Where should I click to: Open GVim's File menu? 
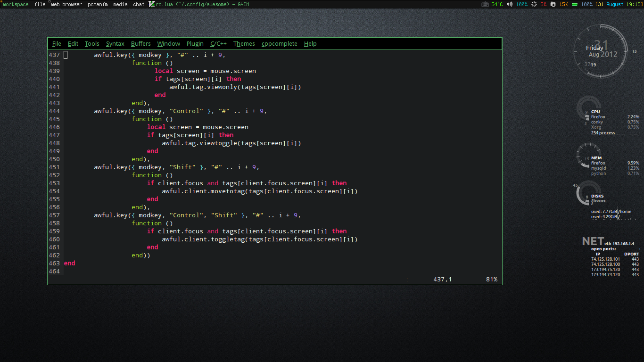pos(56,43)
